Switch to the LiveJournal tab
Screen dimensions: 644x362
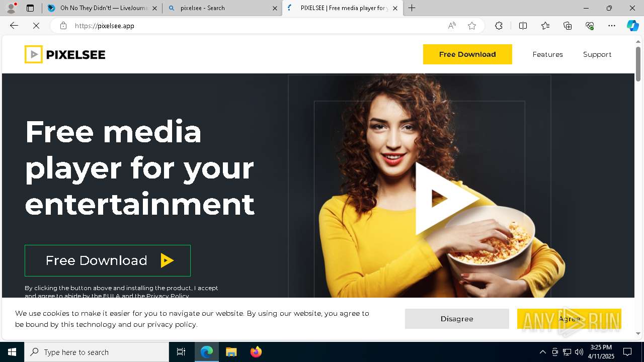tap(103, 8)
